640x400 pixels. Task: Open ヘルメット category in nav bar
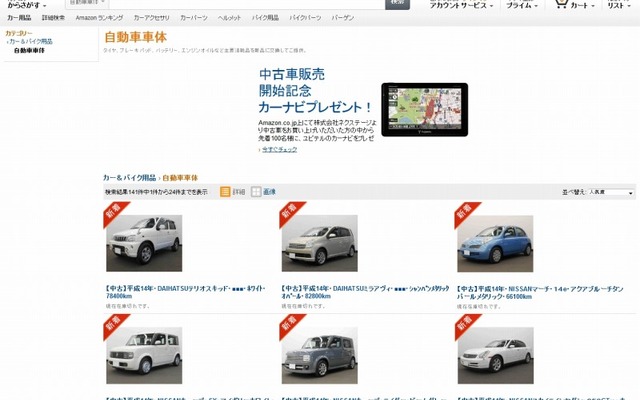[229, 18]
